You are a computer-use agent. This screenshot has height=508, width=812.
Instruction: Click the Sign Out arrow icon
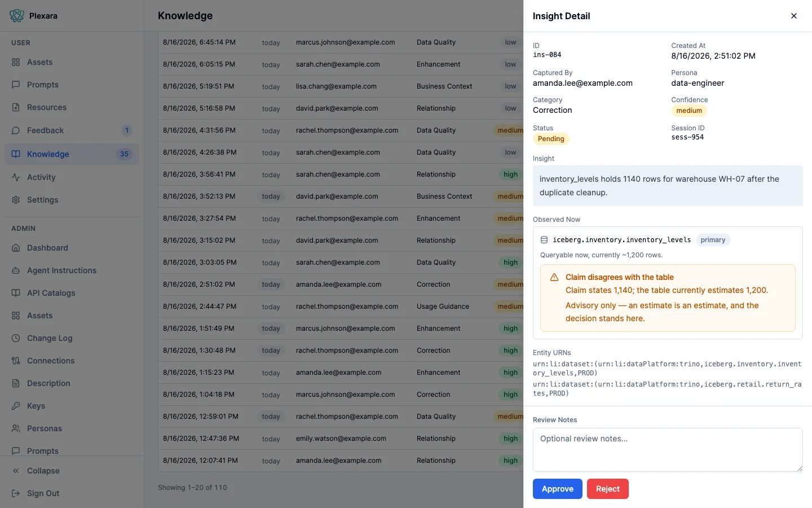(16, 493)
